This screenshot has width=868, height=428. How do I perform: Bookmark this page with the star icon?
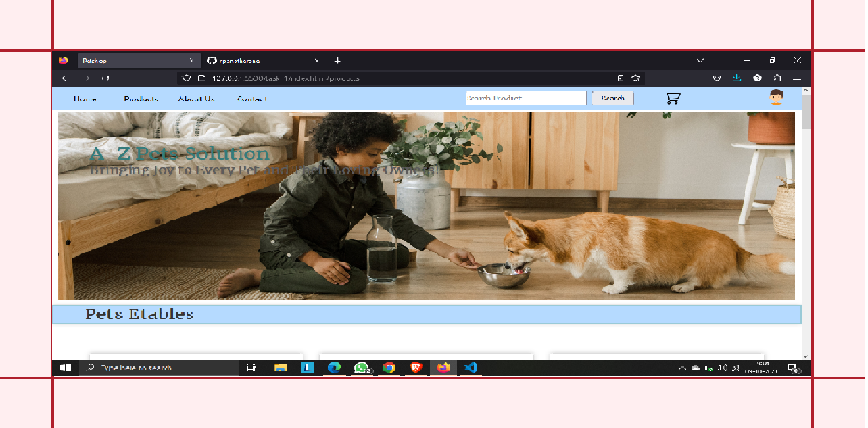(x=635, y=78)
